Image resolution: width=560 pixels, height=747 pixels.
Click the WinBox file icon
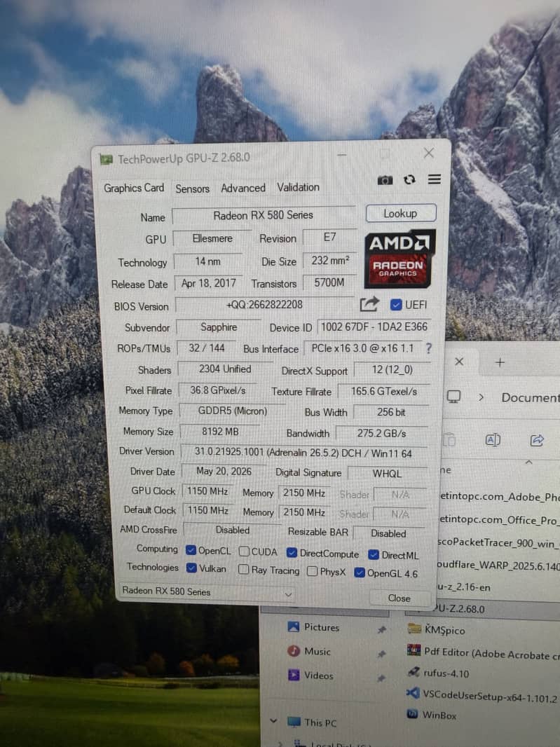coord(413,713)
